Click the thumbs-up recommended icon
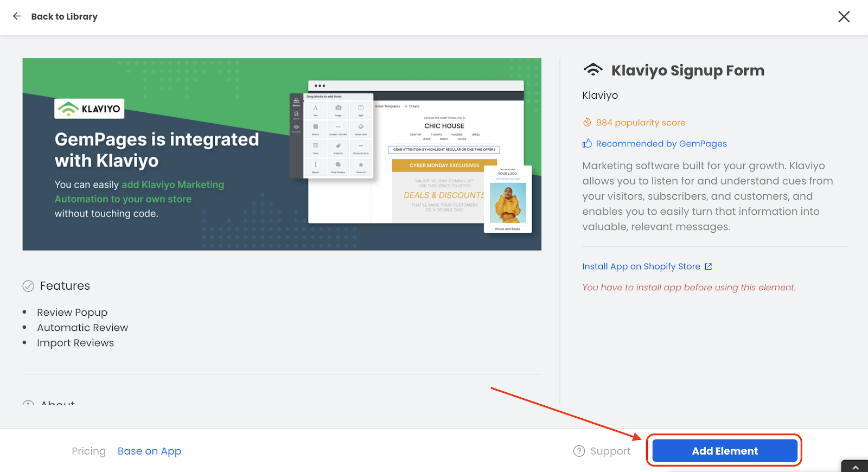This screenshot has height=472, width=868. click(587, 143)
